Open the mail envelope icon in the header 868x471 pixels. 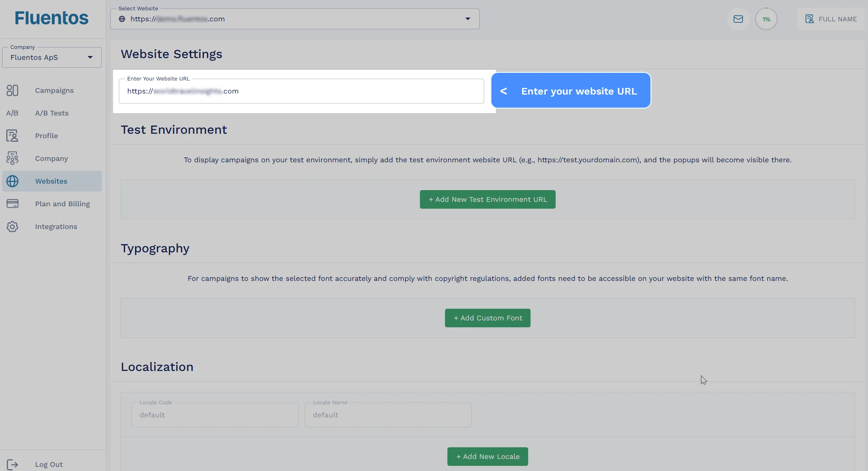pos(738,19)
